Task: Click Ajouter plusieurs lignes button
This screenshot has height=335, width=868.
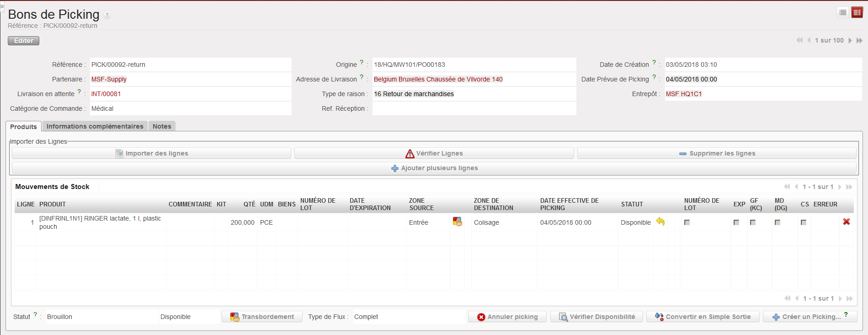Action: click(x=434, y=168)
